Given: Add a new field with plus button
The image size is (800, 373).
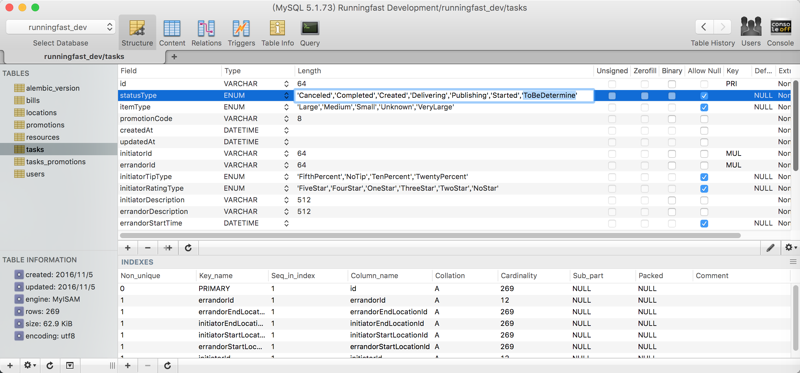Looking at the screenshot, I should click(128, 248).
